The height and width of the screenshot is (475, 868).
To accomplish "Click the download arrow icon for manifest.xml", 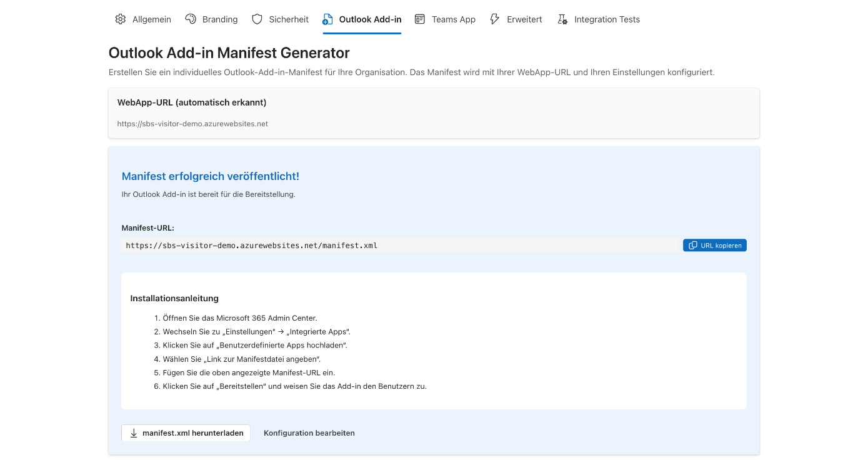I will 134,432.
